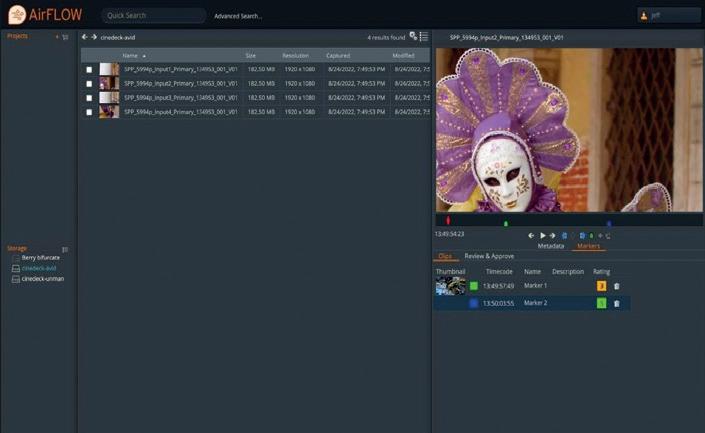The width and height of the screenshot is (705, 433).
Task: Focus the Quick Search field
Action: pos(153,15)
